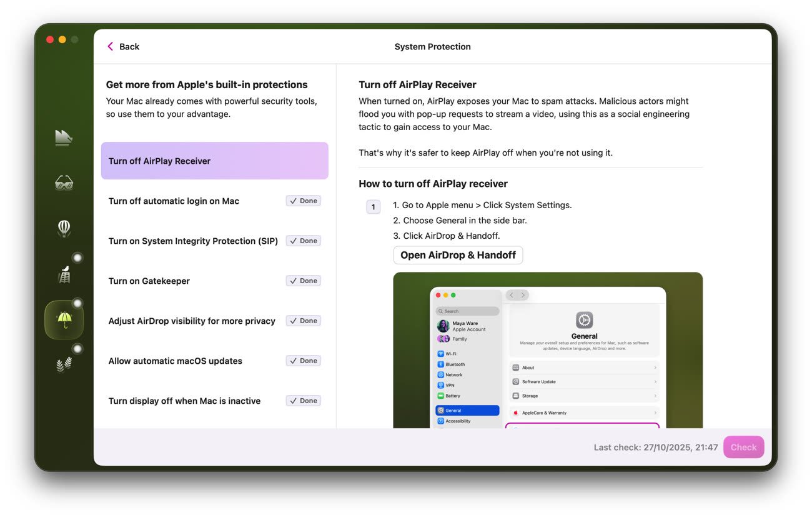Open the sailboat icon module in sidebar
The height and width of the screenshot is (517, 812).
coord(64,138)
